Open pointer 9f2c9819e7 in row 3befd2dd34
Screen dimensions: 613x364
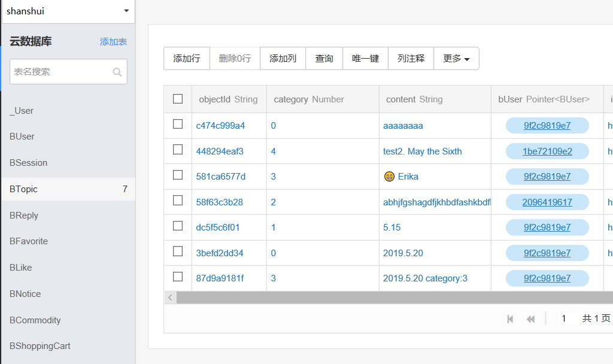(547, 253)
